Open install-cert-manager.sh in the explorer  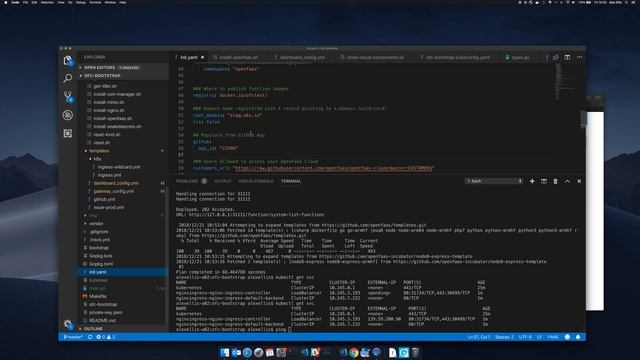tap(117, 94)
